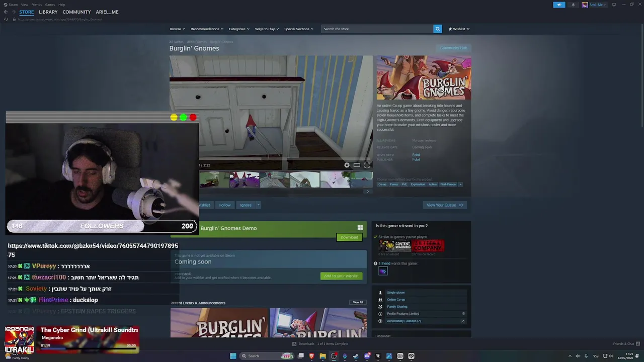Switch to the COMMUNITY tab

[76, 12]
